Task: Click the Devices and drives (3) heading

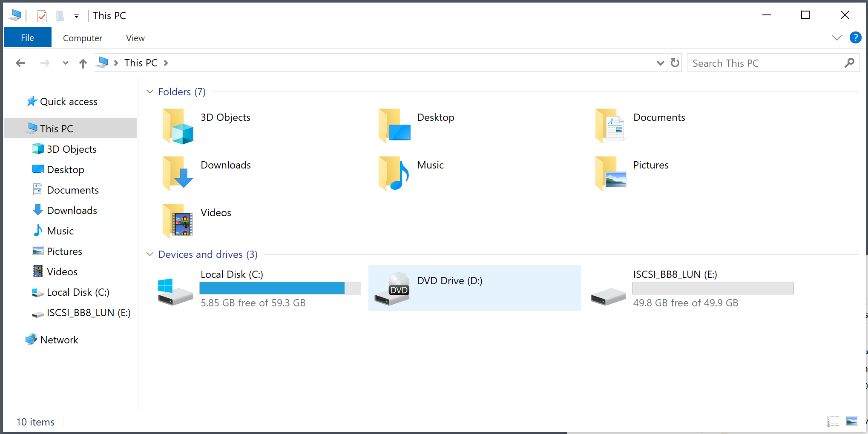Action: [x=208, y=254]
